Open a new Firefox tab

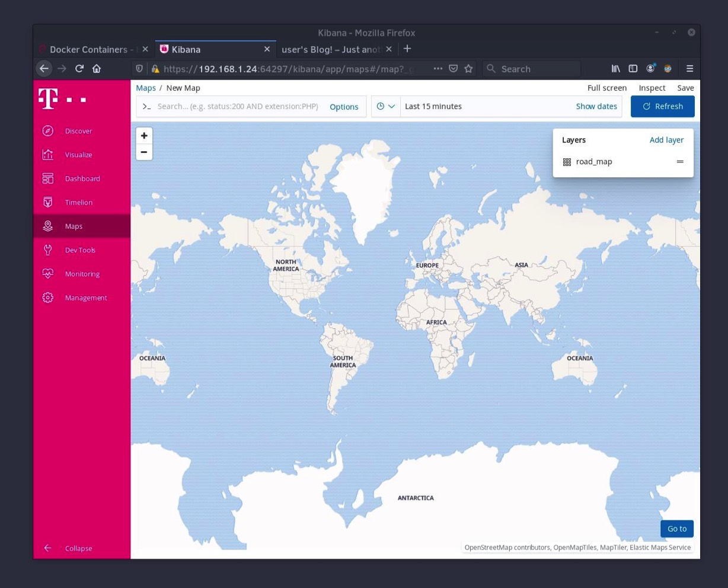pos(407,49)
